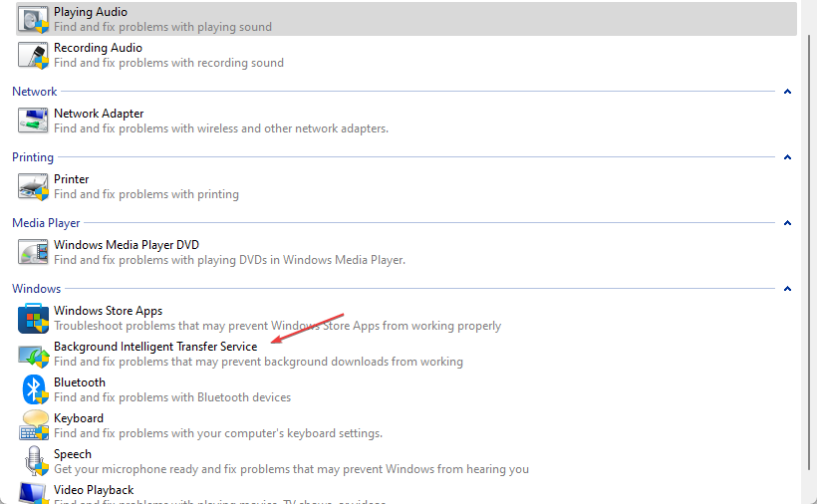Open the Playing Audio troubleshooter title
The width and height of the screenshot is (817, 504).
[x=91, y=12]
